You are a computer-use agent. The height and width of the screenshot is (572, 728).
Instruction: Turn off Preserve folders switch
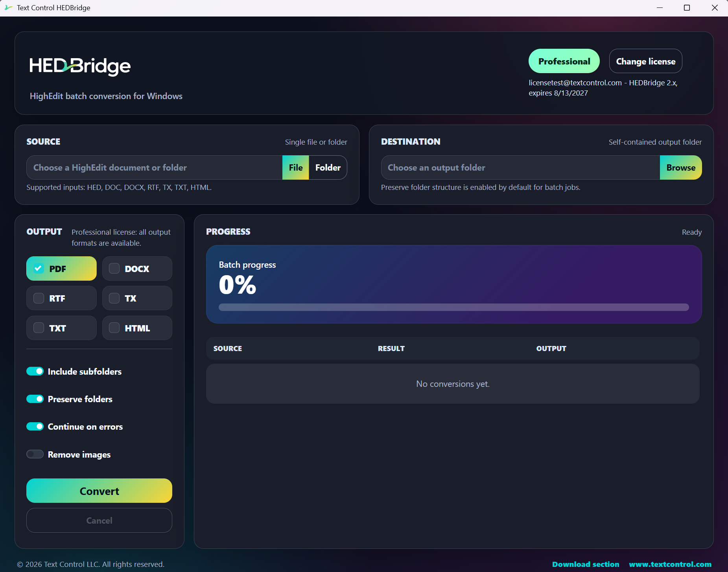click(x=35, y=399)
